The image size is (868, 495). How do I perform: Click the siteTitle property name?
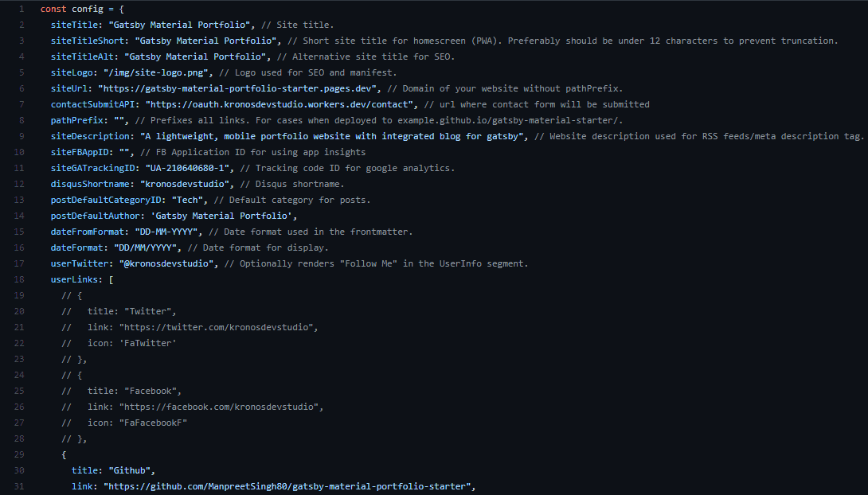click(76, 25)
